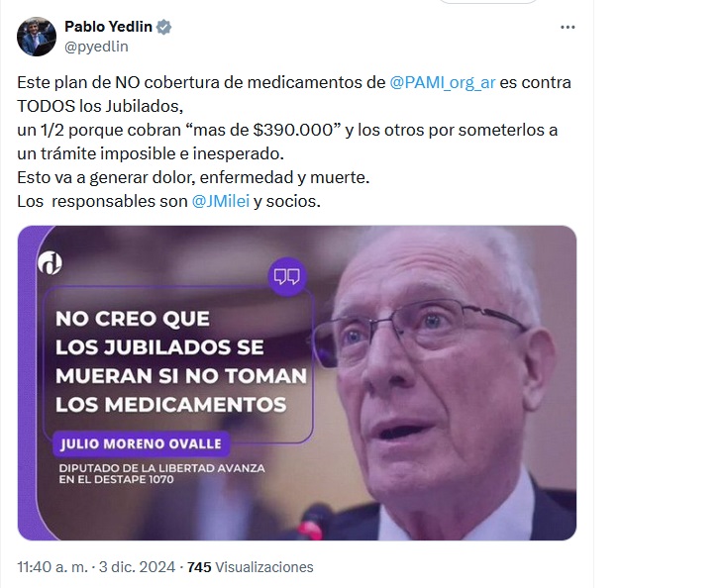Open the @pyedlin handle link

coord(96,47)
